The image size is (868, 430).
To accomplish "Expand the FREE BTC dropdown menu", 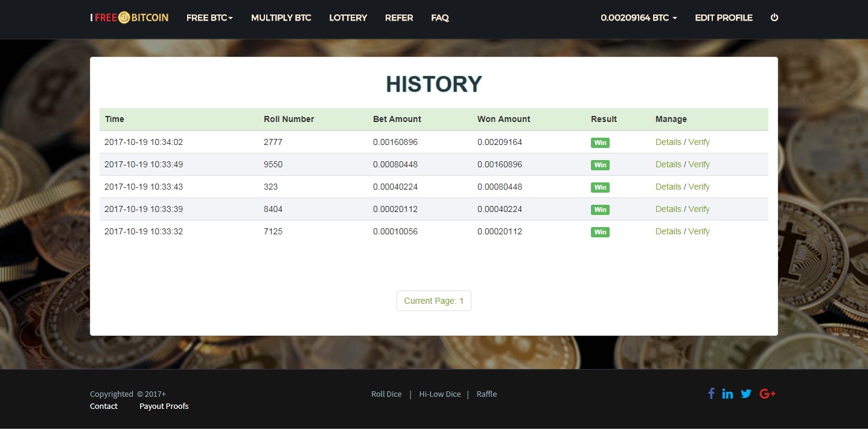I will (x=209, y=18).
